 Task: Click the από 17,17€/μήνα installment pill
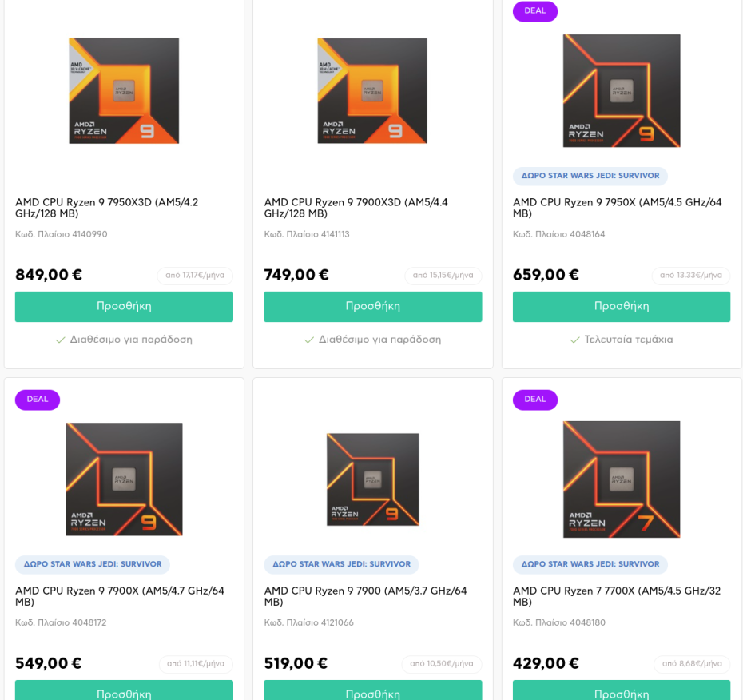pyautogui.click(x=195, y=276)
